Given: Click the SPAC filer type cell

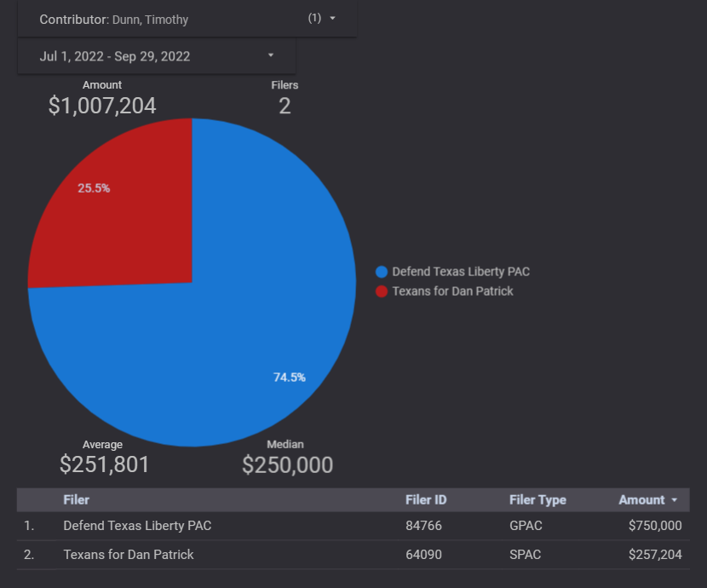Looking at the screenshot, I should point(526,555).
